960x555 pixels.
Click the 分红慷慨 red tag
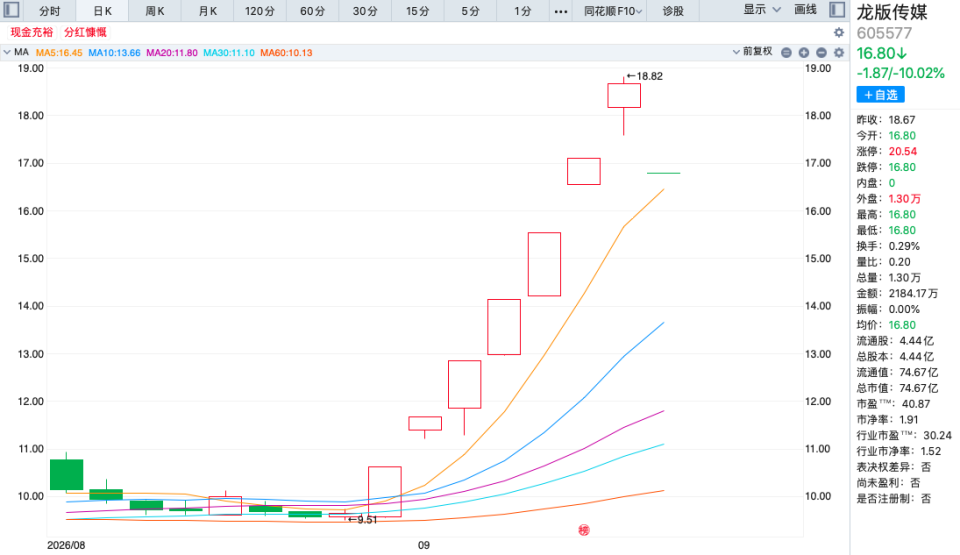tap(85, 32)
